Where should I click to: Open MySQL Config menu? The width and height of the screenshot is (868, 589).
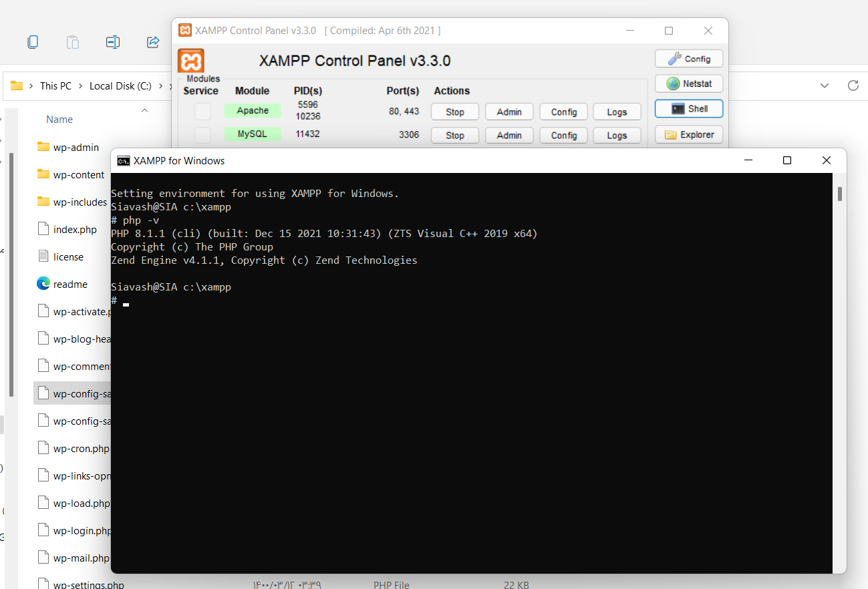click(x=564, y=135)
